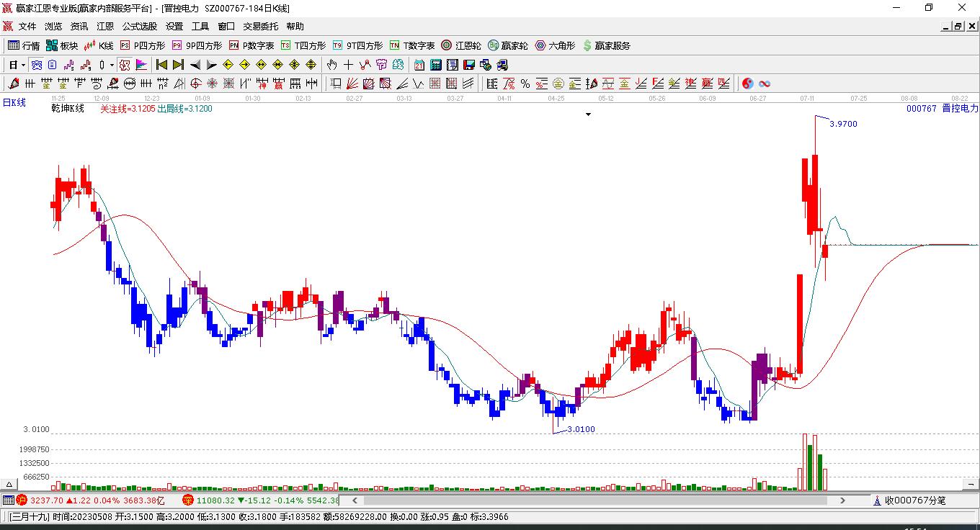Click the 3.9700 high price marker
Image resolution: width=980 pixels, height=530 pixels.
[x=843, y=124]
